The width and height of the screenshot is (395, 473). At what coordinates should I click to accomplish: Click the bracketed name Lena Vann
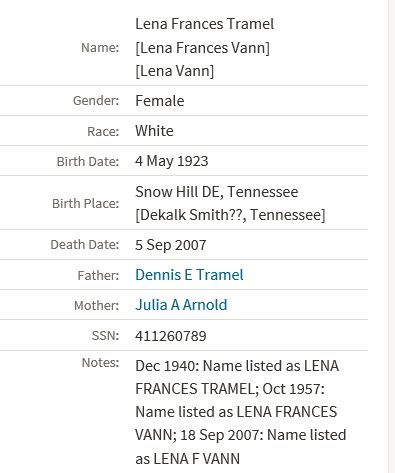coord(175,71)
